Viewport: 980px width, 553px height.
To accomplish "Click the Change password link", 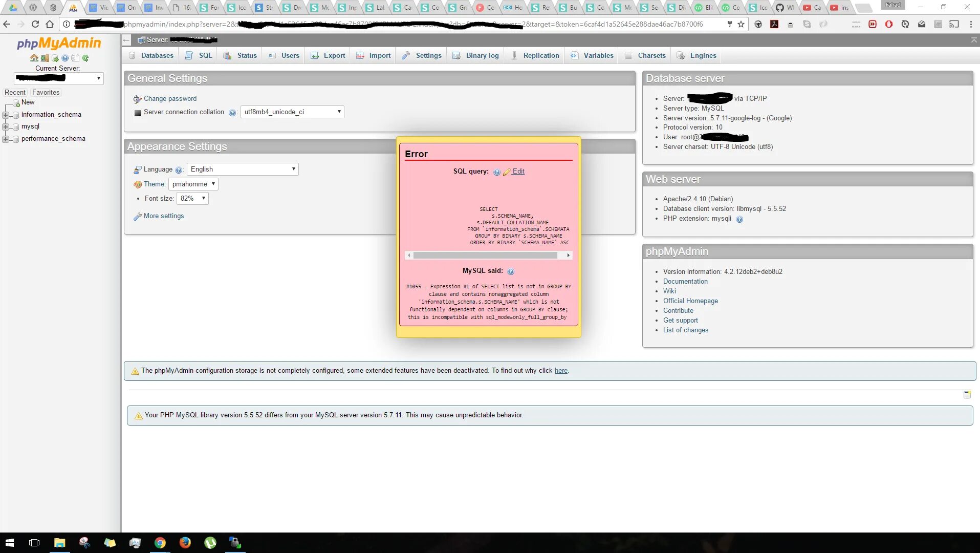I will 170,98.
